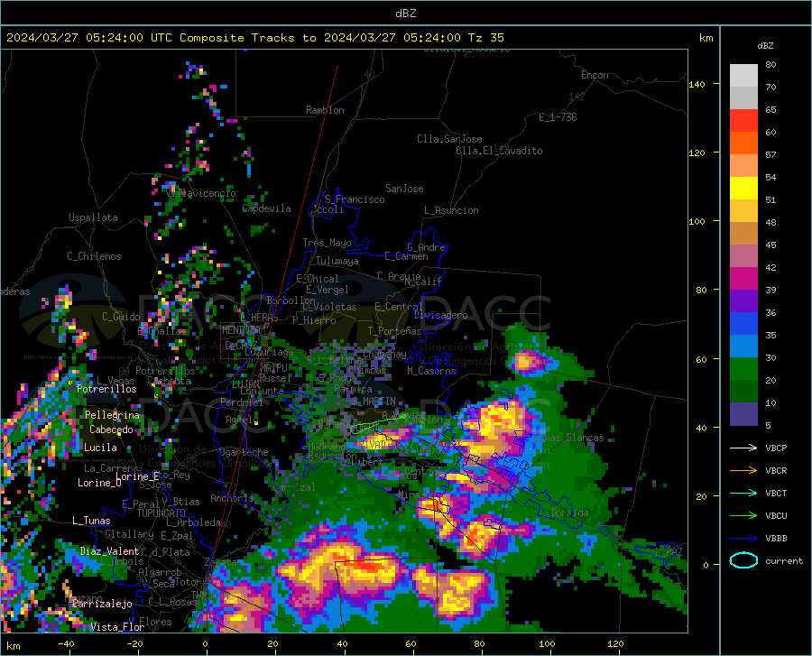Click the 60 km x-axis tick label

411,643
